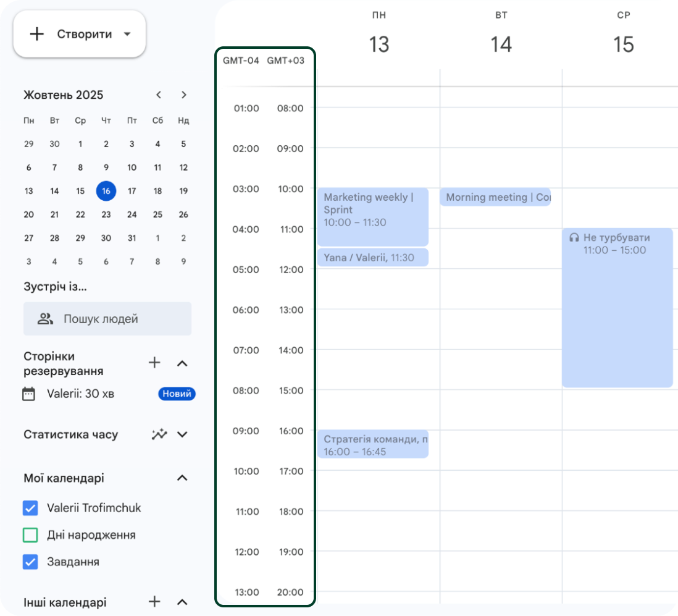Image resolution: width=678 pixels, height=616 pixels.
Task: Click the previous month arrow in mini calendar
Action: 159,95
